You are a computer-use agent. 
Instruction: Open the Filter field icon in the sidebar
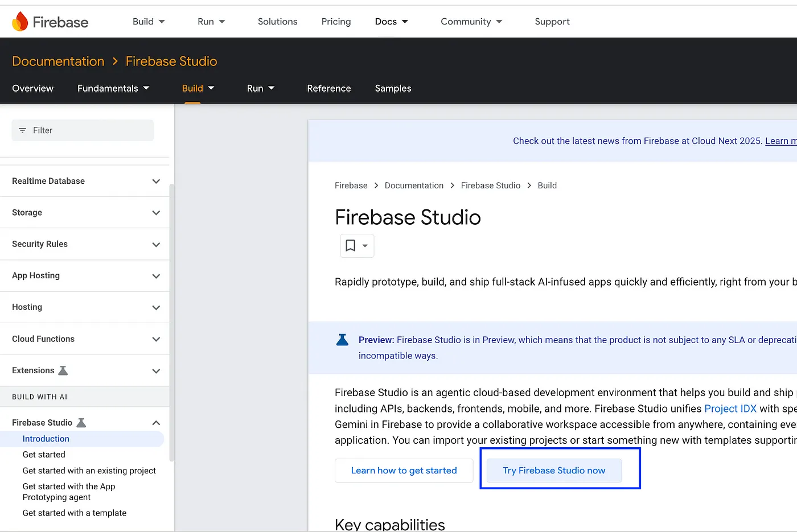[22, 130]
